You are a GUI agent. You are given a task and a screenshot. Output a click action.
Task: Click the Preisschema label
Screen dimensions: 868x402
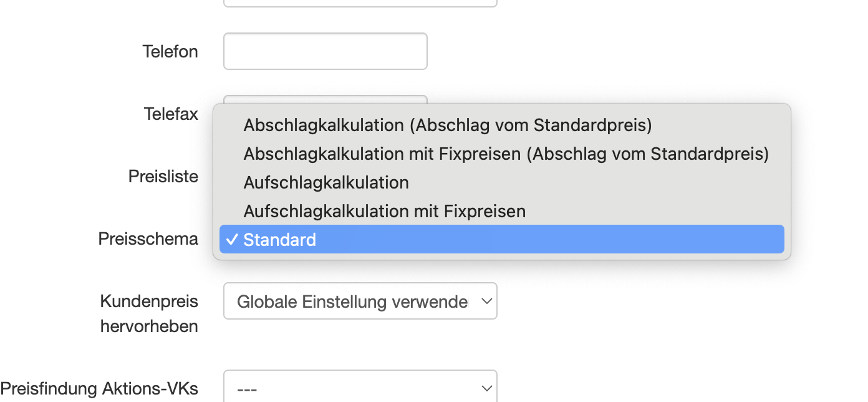click(148, 238)
